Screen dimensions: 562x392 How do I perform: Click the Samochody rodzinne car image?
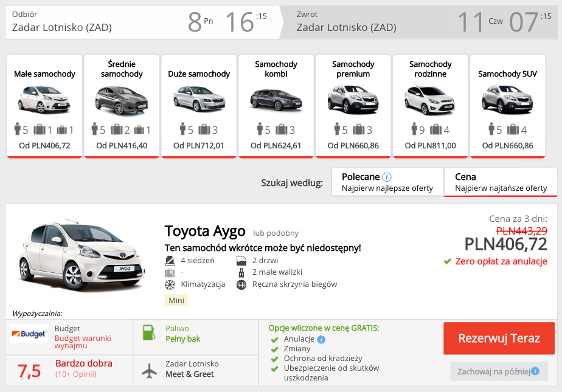click(x=430, y=100)
